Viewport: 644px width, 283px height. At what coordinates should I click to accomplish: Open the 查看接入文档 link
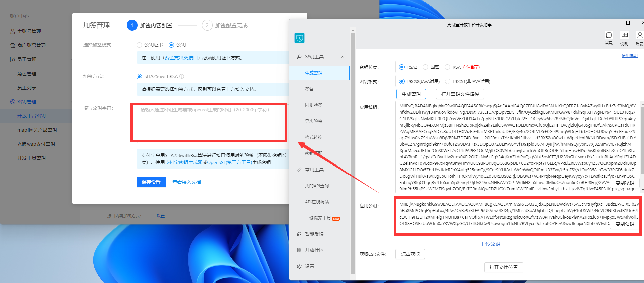186,182
